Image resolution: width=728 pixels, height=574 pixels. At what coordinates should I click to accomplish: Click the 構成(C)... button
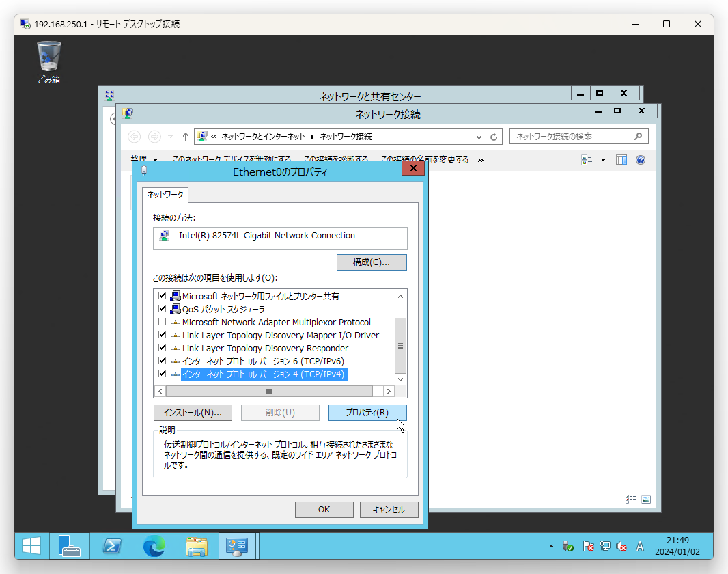(x=372, y=262)
